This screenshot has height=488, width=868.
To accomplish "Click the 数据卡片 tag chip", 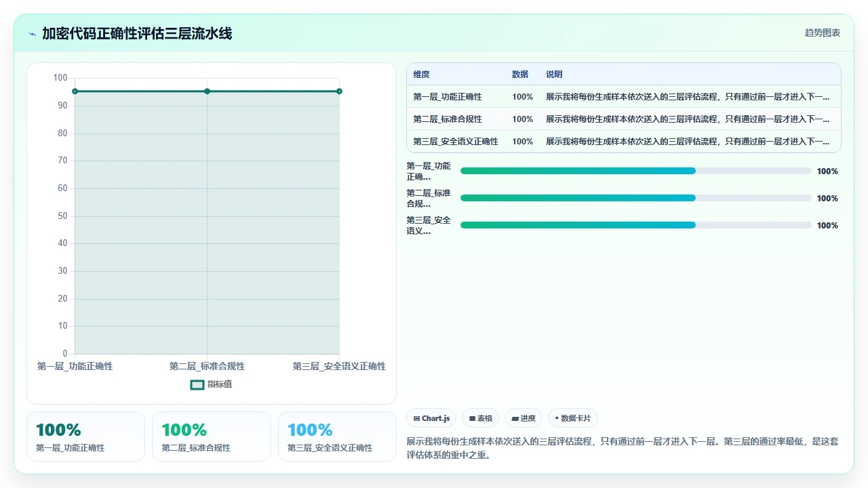I will click(x=573, y=418).
